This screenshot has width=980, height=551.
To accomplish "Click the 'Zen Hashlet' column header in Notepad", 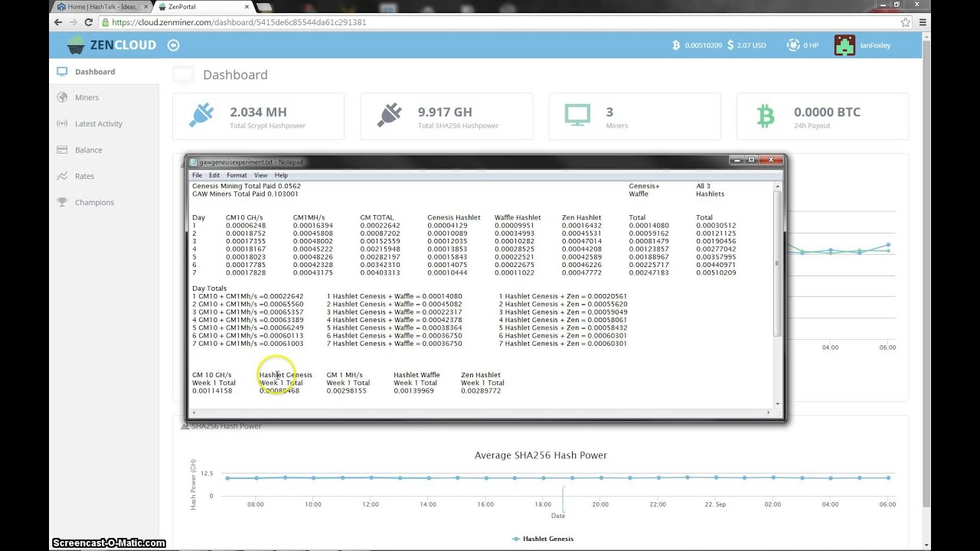I will coord(581,218).
